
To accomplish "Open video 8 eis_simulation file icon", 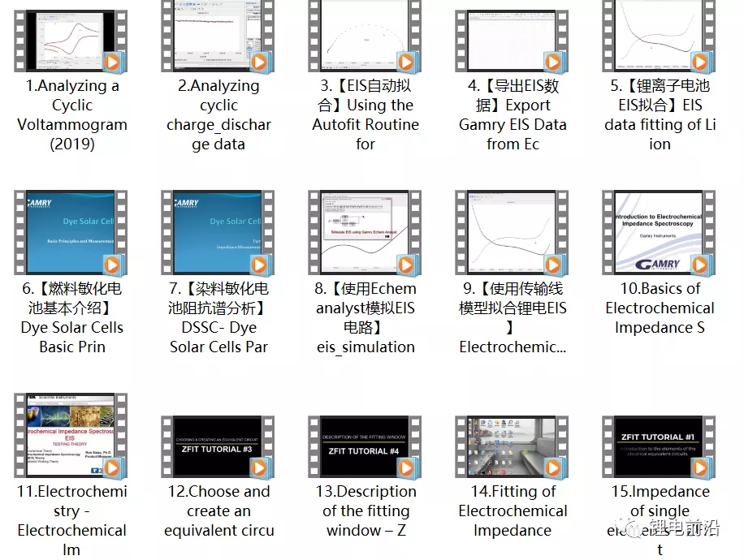I will (x=366, y=232).
